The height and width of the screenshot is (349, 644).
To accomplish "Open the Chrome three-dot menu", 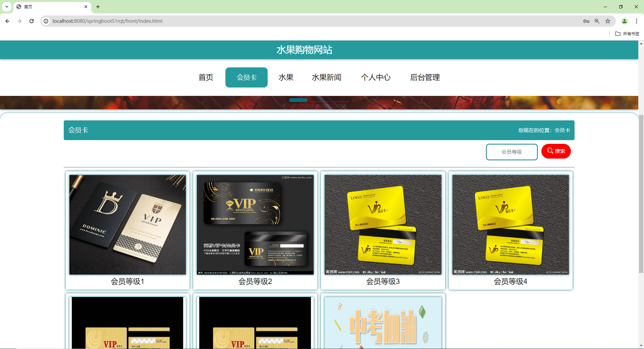I will click(637, 21).
